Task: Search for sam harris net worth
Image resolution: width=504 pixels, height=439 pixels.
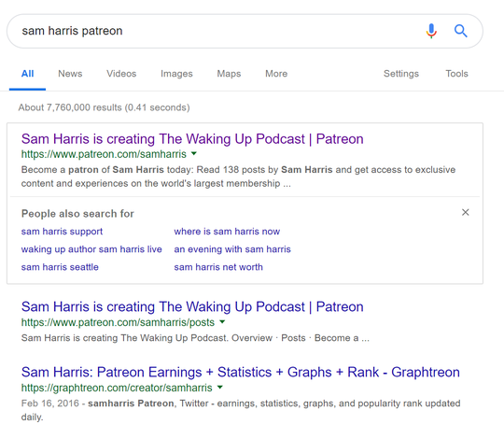Action: 218,267
